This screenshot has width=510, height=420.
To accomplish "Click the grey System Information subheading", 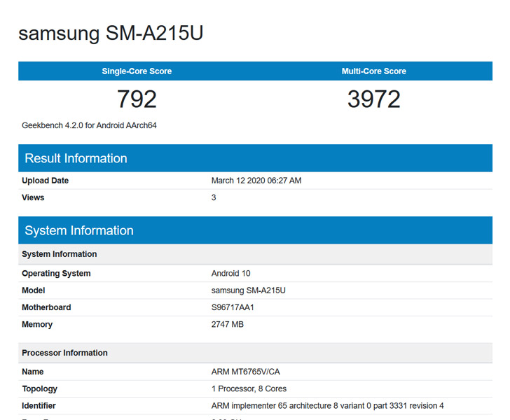I will pos(59,254).
